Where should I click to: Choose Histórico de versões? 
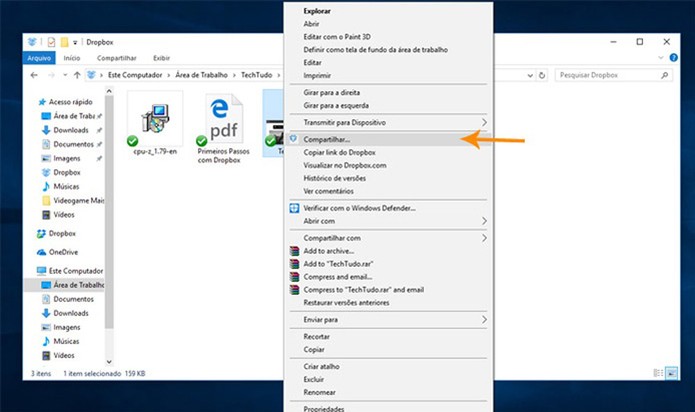tap(335, 178)
